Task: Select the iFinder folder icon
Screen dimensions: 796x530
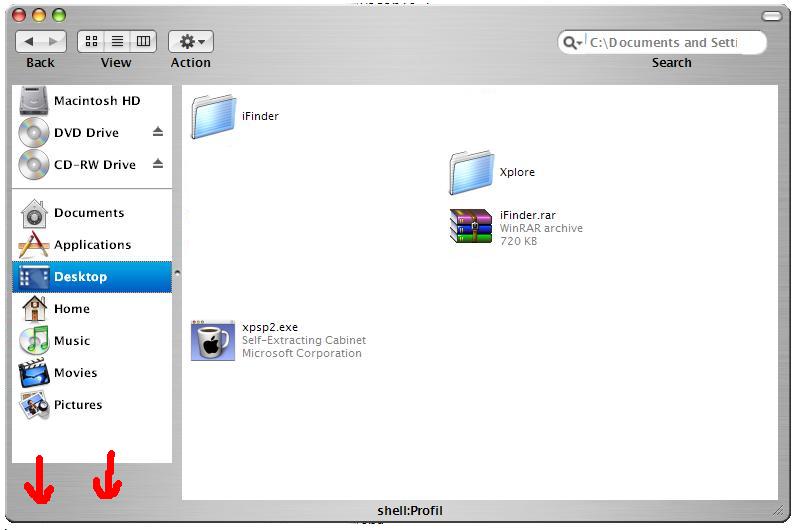Action: point(213,116)
